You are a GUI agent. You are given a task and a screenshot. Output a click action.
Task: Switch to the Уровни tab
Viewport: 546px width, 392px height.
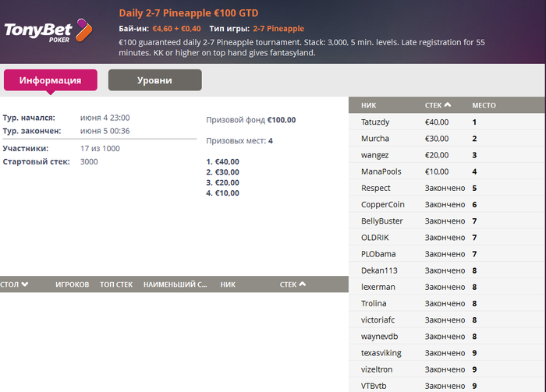click(x=155, y=80)
